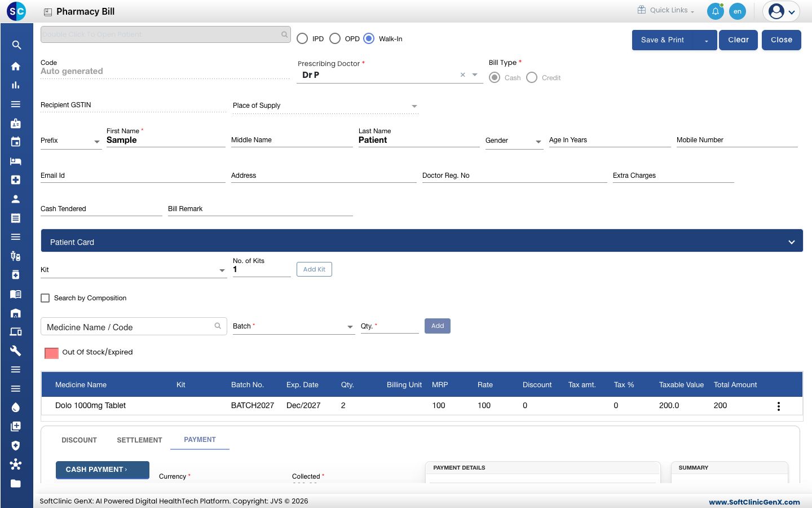Clear the Prescribing Doctor selection with X
The width and height of the screenshot is (812, 508).
tap(462, 75)
